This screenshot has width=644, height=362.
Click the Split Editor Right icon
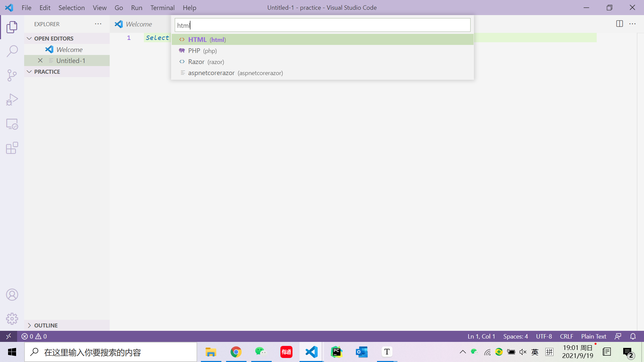coord(619,24)
